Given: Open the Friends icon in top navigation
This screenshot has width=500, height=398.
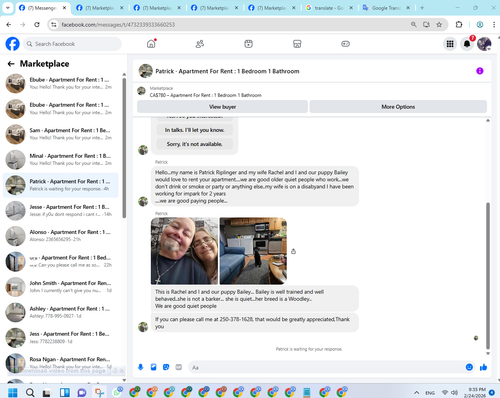Looking at the screenshot, I should pyautogui.click(x=200, y=44).
